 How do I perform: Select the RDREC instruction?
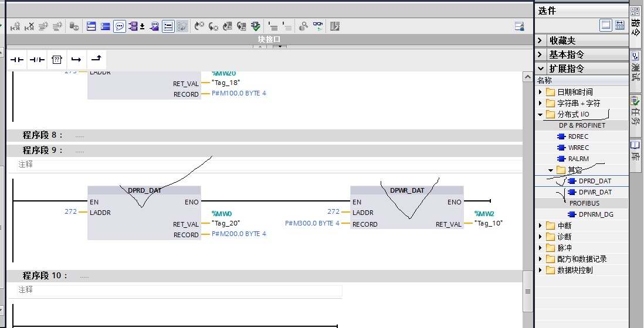[x=578, y=136]
